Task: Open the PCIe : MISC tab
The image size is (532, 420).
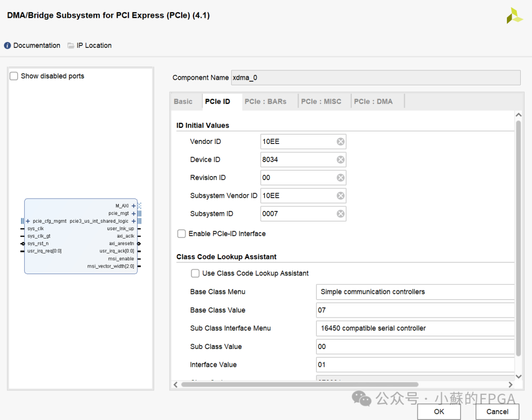Action: (x=321, y=102)
